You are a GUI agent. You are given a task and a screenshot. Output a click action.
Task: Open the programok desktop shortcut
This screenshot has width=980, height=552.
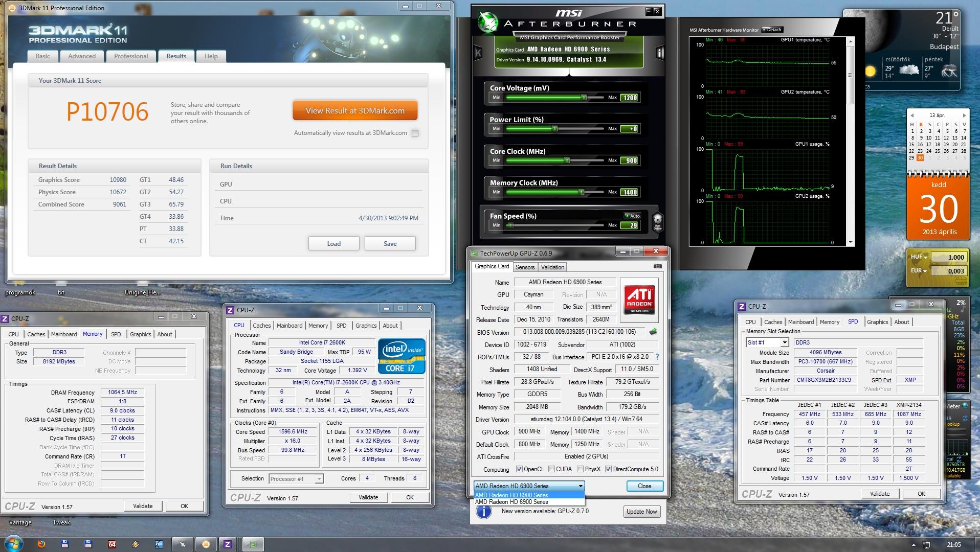[20, 292]
